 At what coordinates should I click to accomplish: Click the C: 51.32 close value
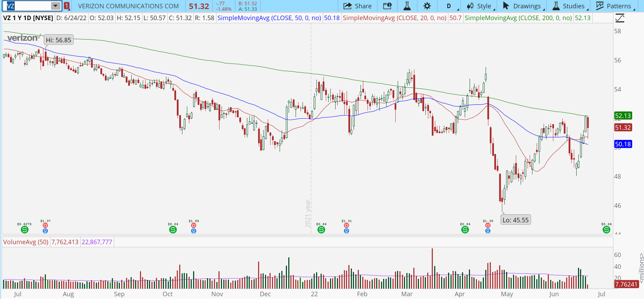tap(180, 18)
